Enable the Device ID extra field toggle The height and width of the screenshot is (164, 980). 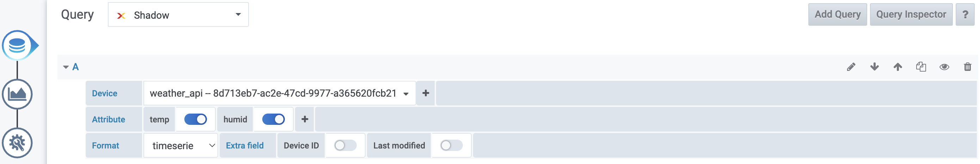345,145
